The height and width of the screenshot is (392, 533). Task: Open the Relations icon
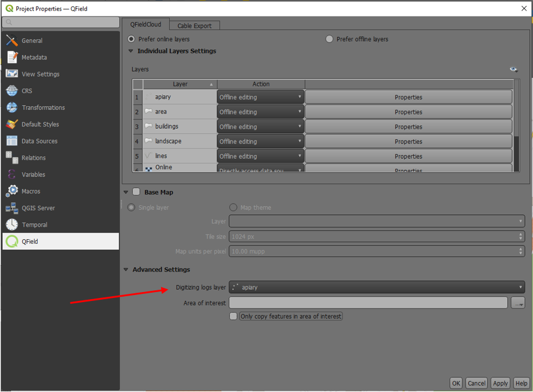coord(12,158)
